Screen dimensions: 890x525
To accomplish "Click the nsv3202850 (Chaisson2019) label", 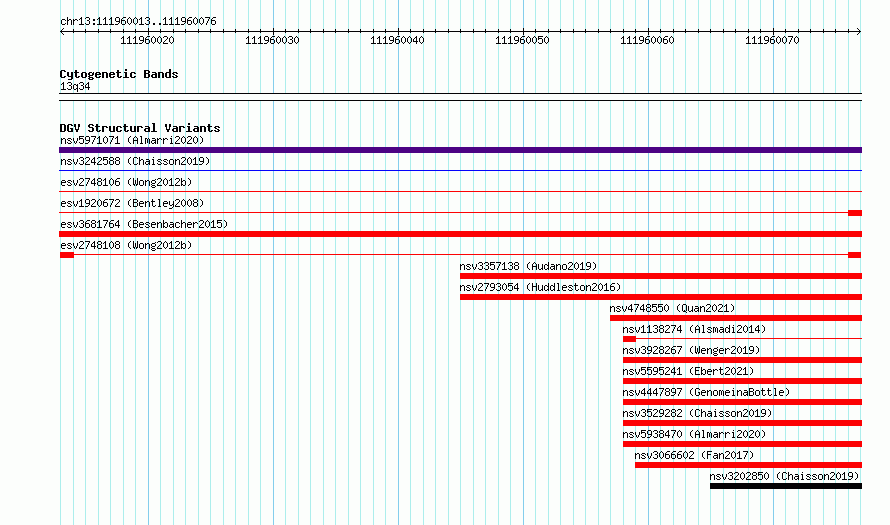I will point(784,476).
